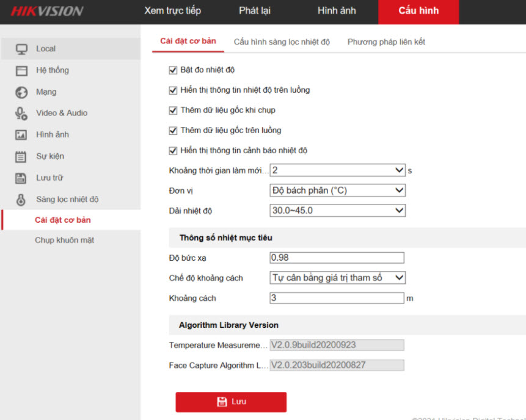The width and height of the screenshot is (526, 420).
Task: Select the Video & Audio microphone icon
Action: 21,114
